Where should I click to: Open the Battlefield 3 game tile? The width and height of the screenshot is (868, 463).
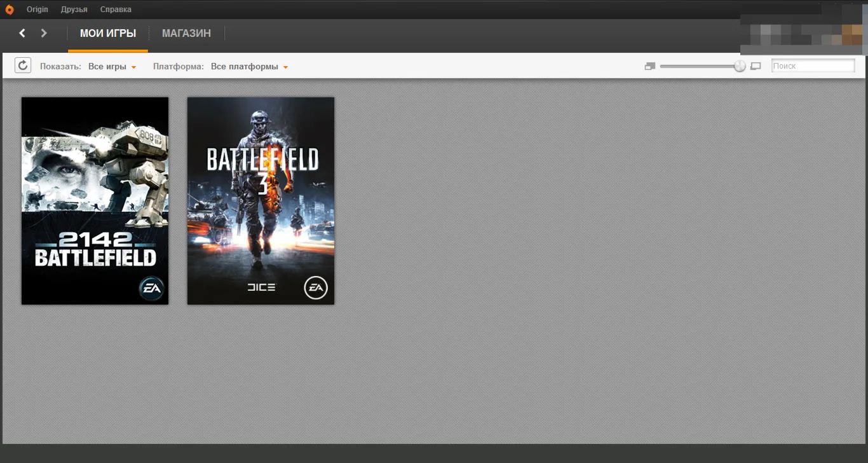click(261, 200)
